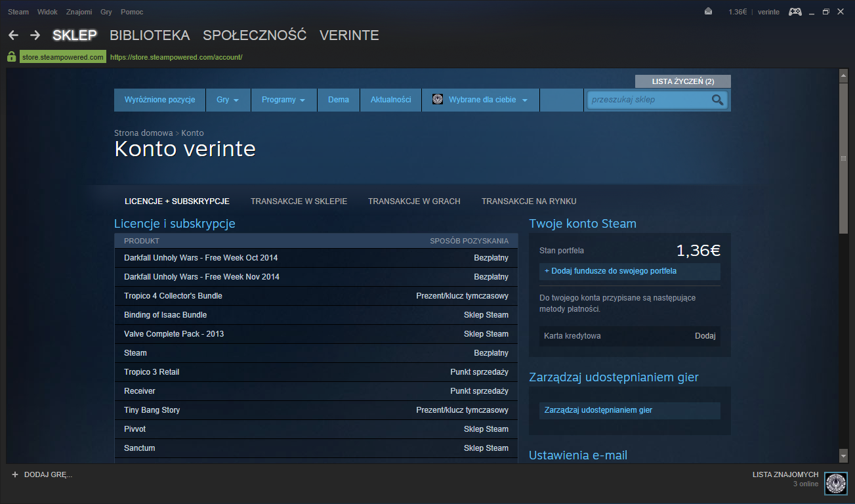Switch to the SKLEP section
Viewport: 855px width, 504px height.
(75, 35)
